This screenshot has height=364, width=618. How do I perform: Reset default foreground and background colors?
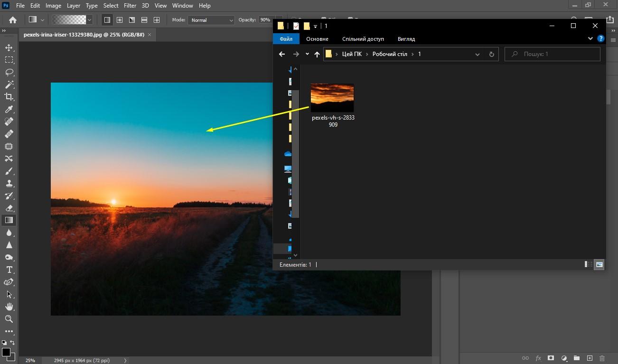tap(4, 343)
